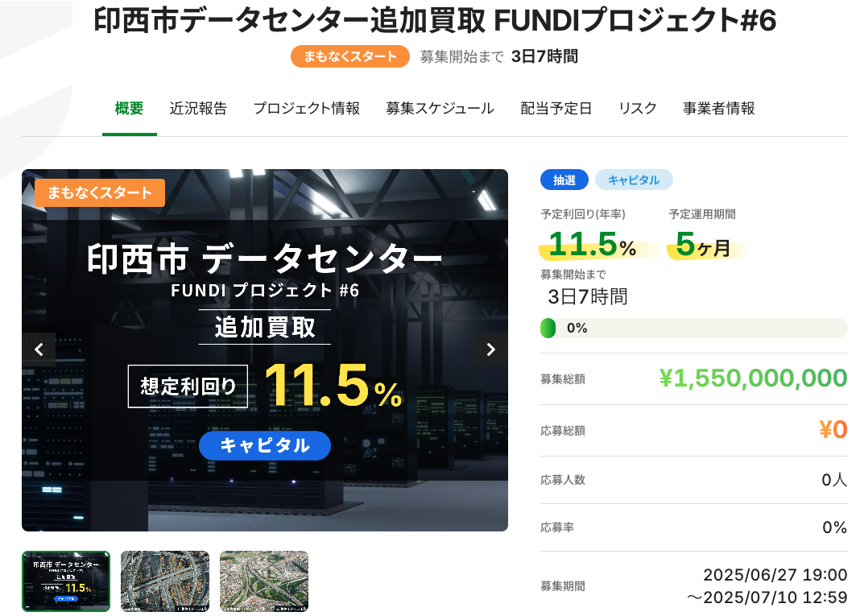
Task: Click the page title 印西市データセンター追加買取 FUNDIプロジェクト#6
Action: (x=435, y=21)
